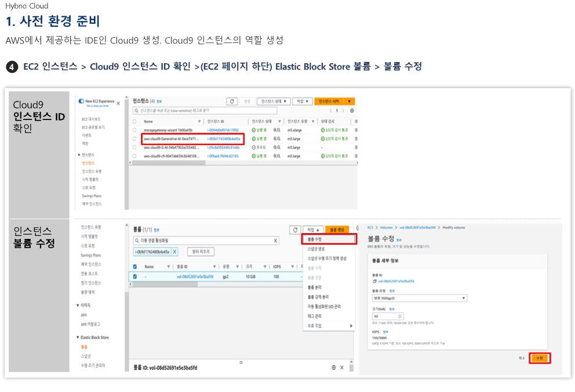Image resolution: width=575 pixels, height=392 pixels.
Task: Go to previous page in instances pagination
Action: point(331,110)
